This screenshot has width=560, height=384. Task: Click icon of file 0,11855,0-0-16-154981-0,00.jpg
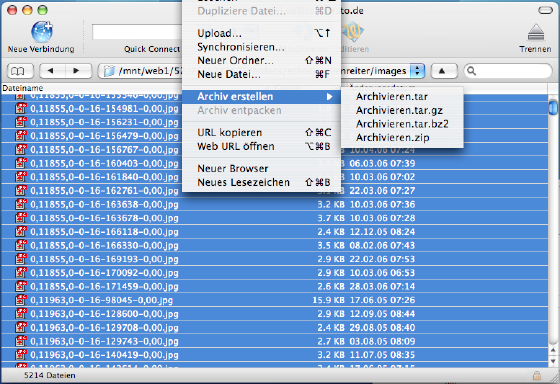coord(21,108)
